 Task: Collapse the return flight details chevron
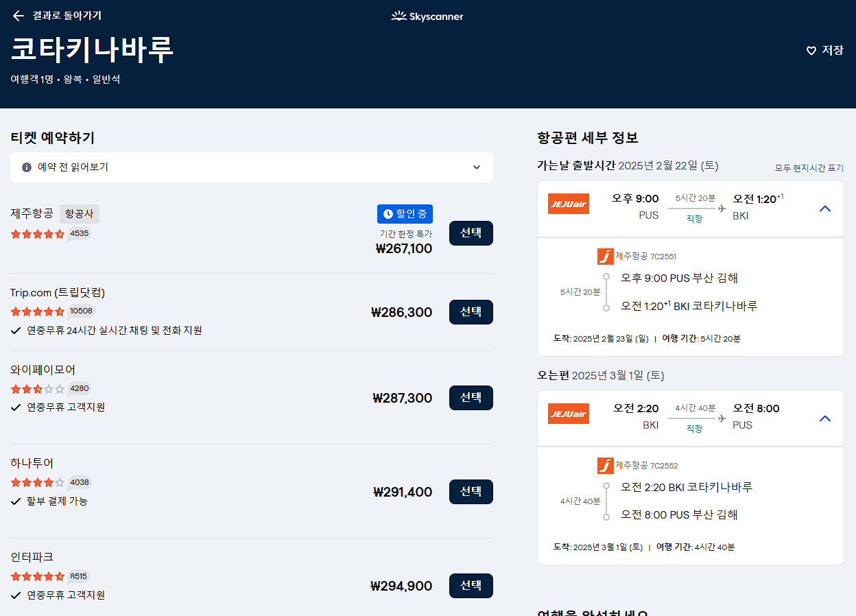tap(825, 418)
